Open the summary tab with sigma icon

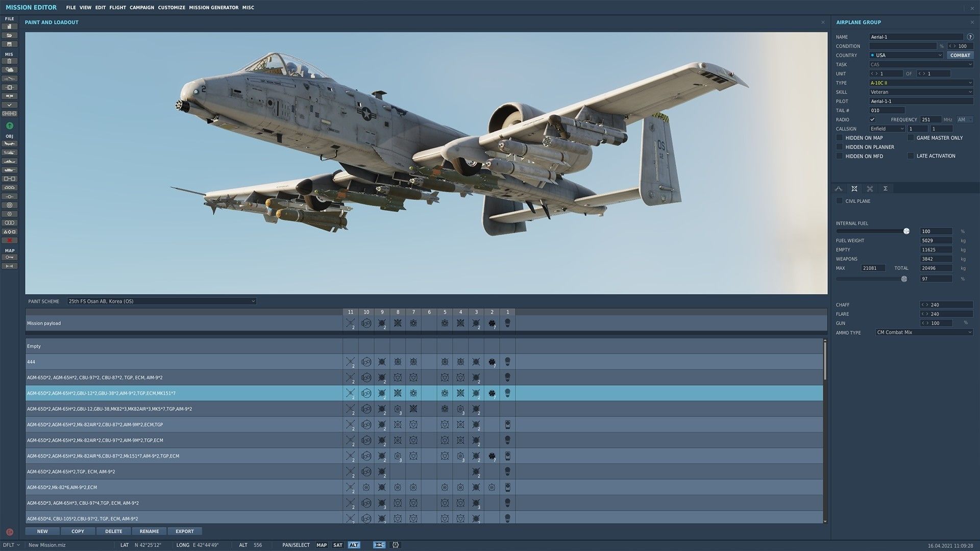[x=886, y=188]
